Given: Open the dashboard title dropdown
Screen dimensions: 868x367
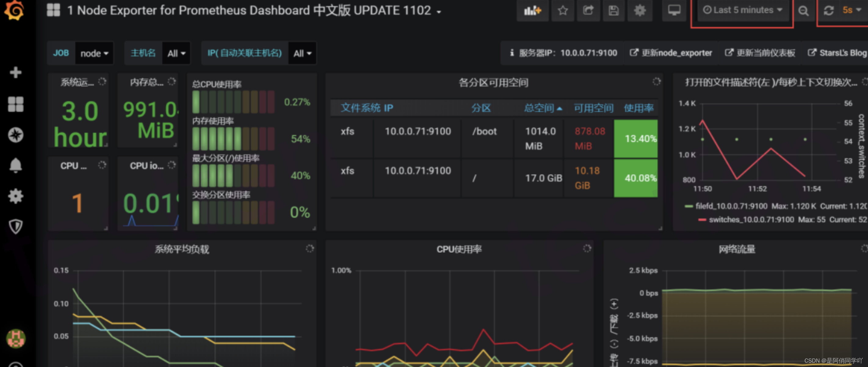Looking at the screenshot, I should click(254, 10).
